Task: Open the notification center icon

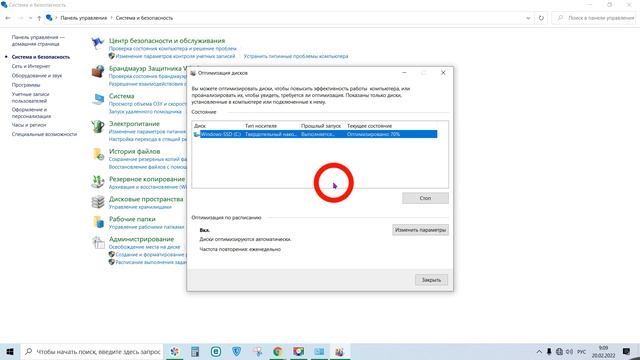Action: 627,351
